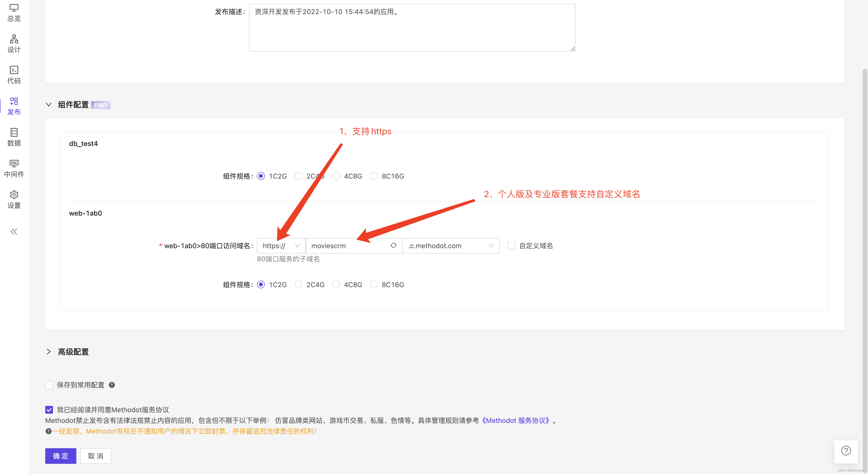Open the 设置 settings gear icon
The image size is (868, 474).
tap(14, 199)
